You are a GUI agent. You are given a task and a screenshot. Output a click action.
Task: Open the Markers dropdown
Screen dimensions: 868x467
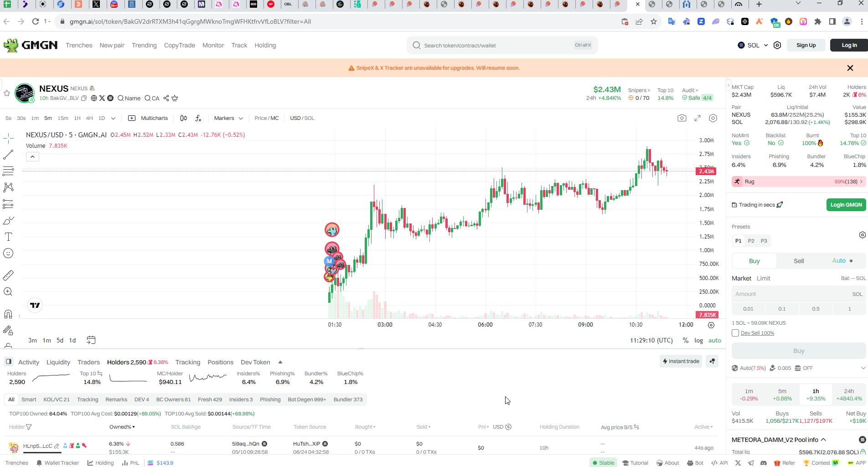[228, 118]
